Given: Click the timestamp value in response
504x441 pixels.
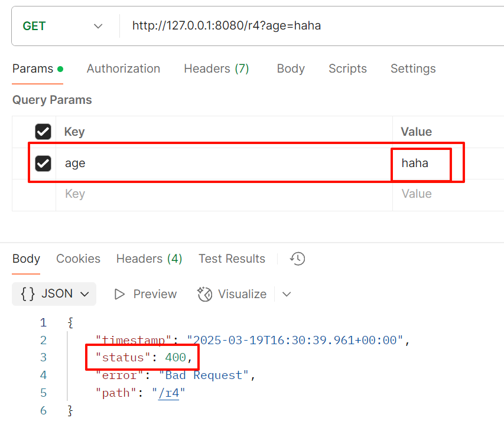Looking at the screenshot, I should [295, 340].
